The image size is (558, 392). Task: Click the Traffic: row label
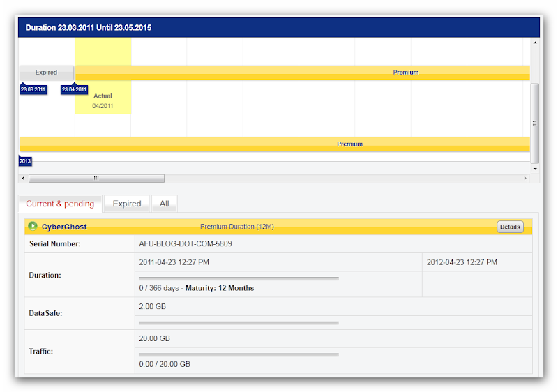point(41,352)
